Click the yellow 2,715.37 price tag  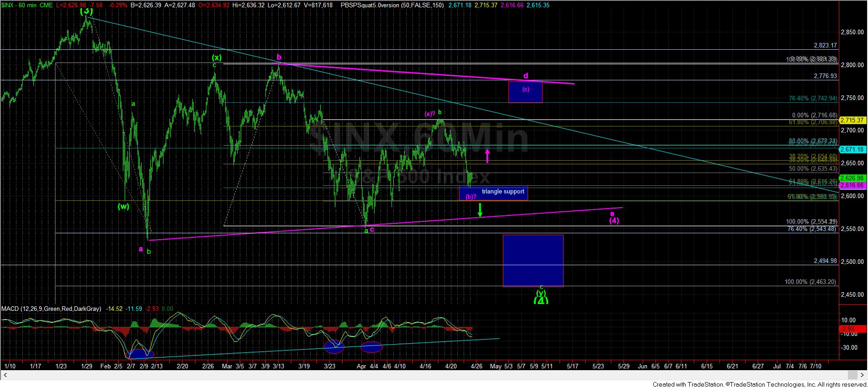[852, 121]
